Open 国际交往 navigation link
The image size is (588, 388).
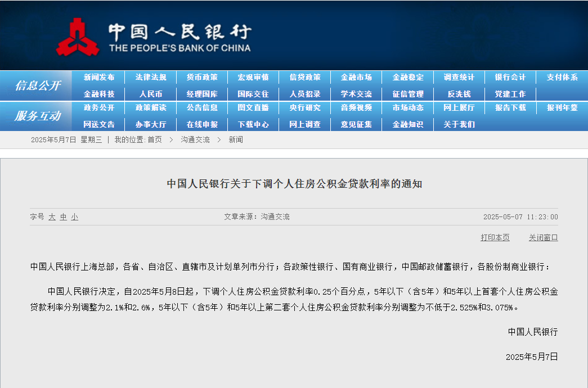(x=254, y=94)
